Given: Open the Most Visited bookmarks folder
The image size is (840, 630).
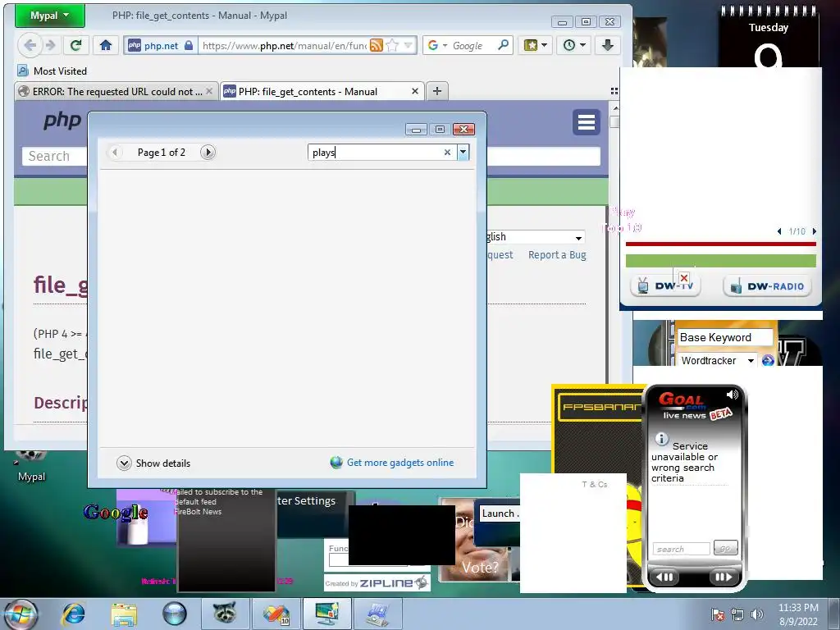Looking at the screenshot, I should (x=52, y=71).
